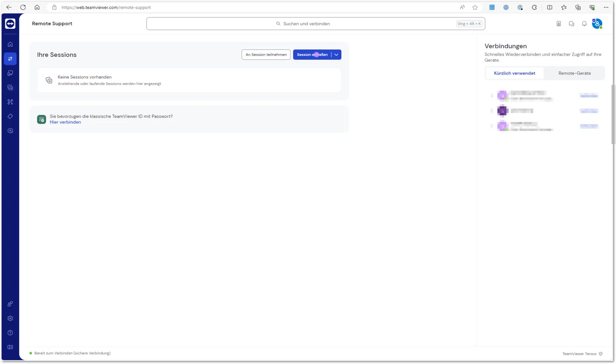This screenshot has height=364, width=616.
Task: Select the Remote Support arrows icon in sidebar
Action: pos(10,59)
